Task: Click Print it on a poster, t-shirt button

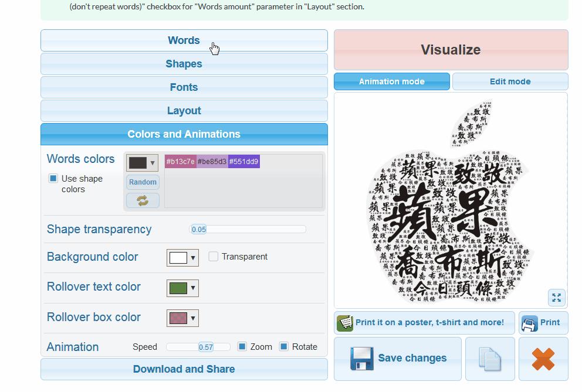Action: (424, 323)
